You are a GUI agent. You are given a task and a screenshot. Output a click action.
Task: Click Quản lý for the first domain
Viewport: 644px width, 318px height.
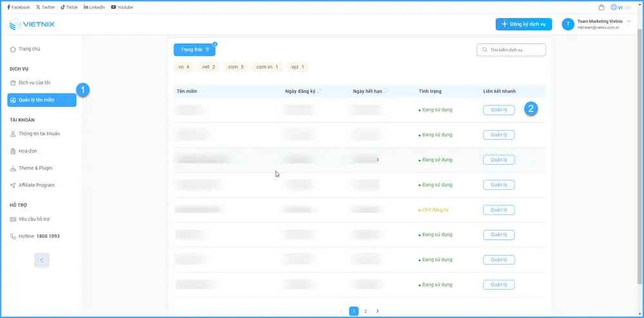[x=498, y=110]
